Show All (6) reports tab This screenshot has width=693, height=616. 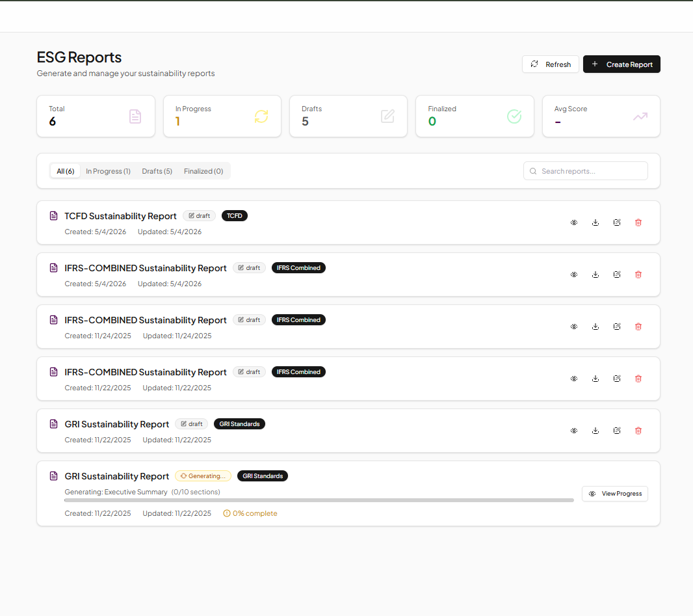(x=66, y=171)
